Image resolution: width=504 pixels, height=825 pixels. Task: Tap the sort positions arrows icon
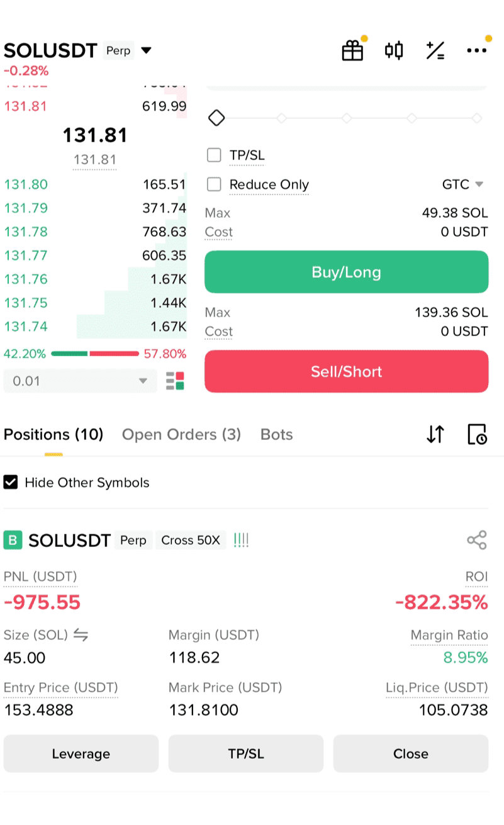435,434
